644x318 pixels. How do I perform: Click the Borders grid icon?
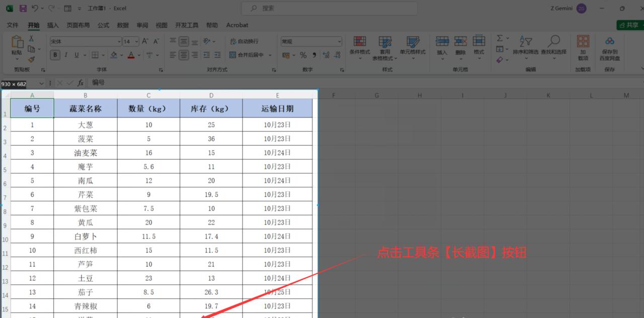pos(96,55)
